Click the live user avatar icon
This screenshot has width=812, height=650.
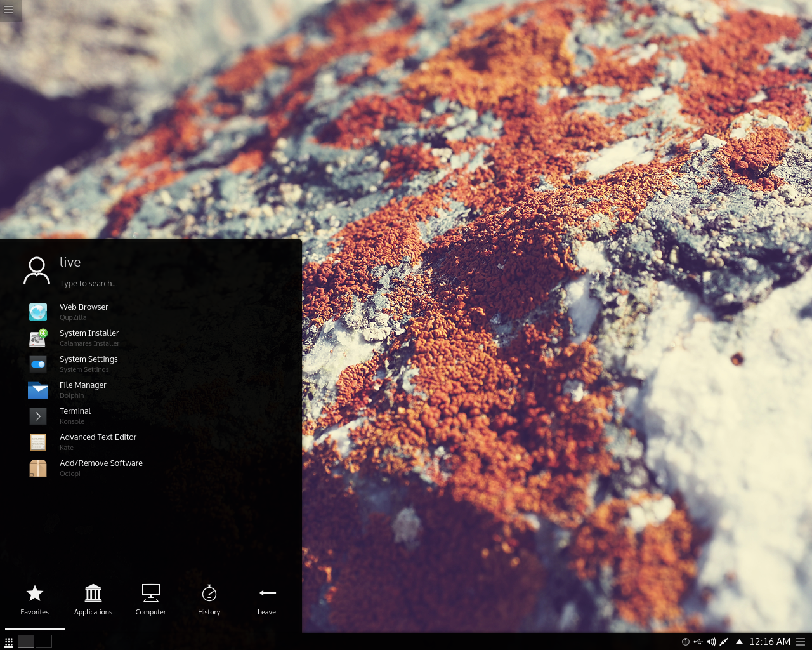point(37,271)
